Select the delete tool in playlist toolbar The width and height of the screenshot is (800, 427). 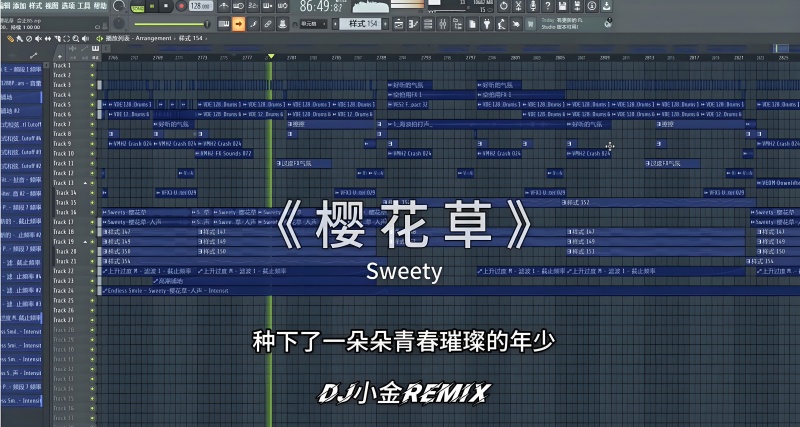point(29,38)
